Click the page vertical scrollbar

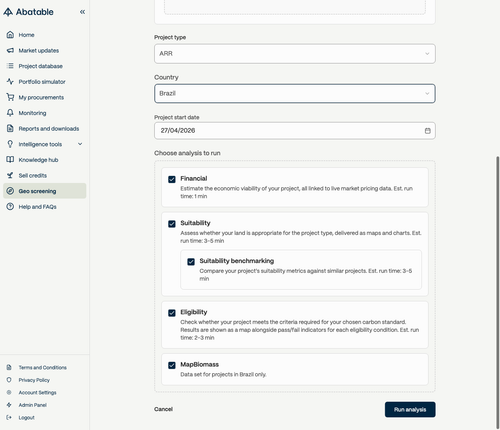497,292
